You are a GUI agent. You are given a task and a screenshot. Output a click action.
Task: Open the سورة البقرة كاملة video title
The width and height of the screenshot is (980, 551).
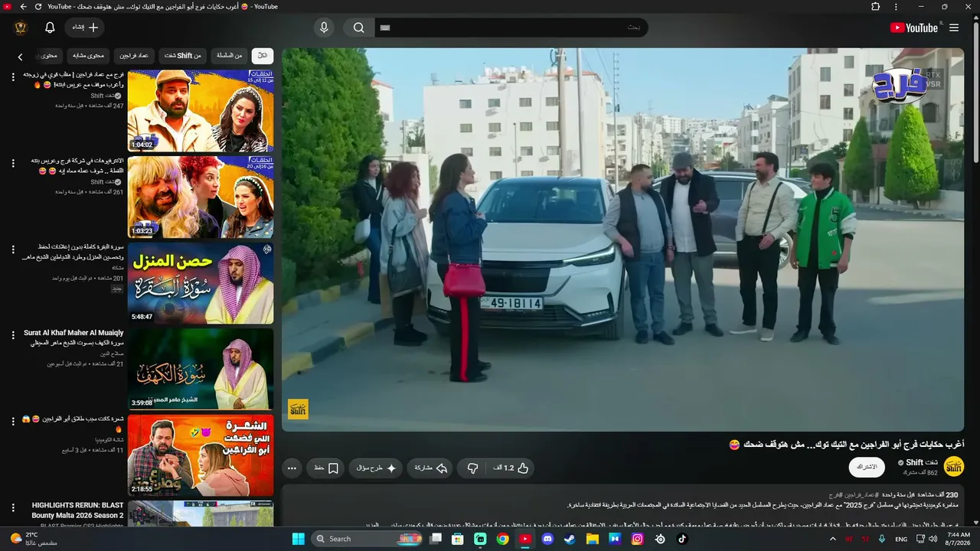pos(73,252)
